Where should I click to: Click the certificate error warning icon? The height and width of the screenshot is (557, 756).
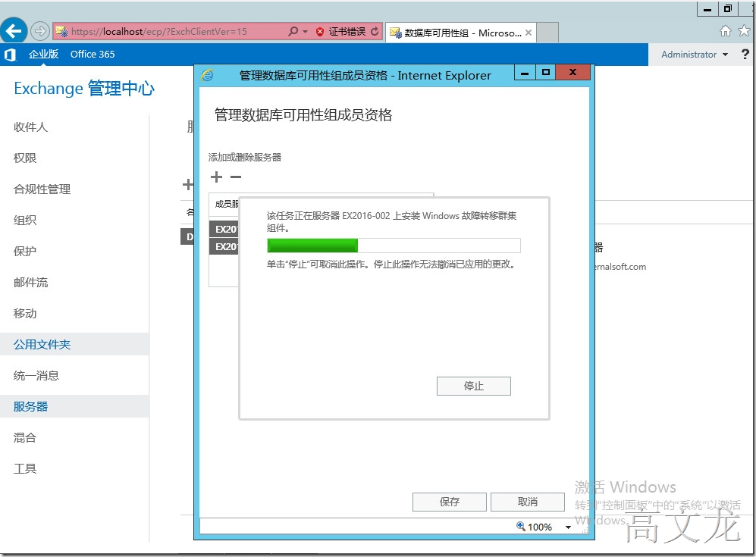(x=320, y=32)
